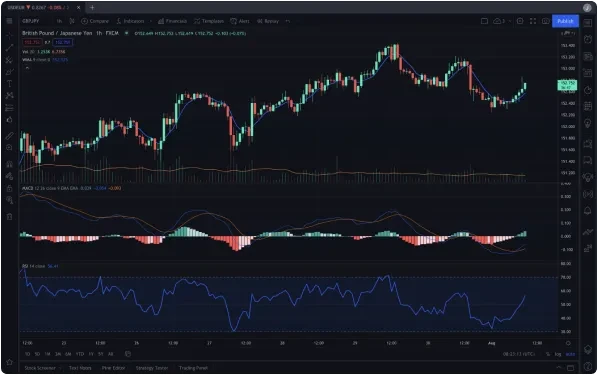
Task: Select the ruler measure tool
Action: [x=10, y=135]
